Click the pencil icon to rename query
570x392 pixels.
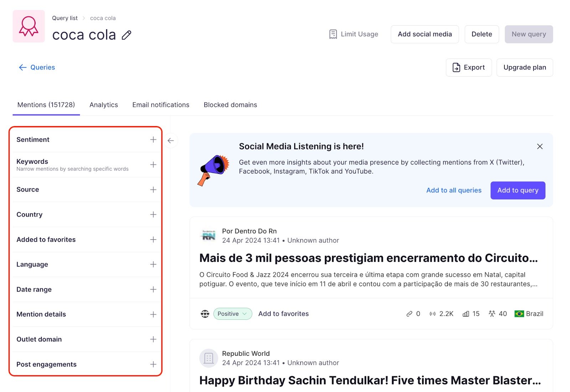(126, 35)
